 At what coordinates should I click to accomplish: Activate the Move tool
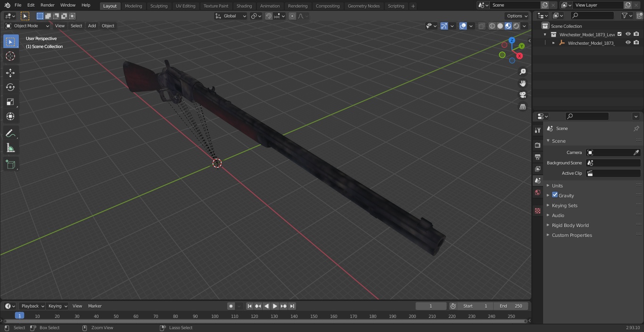pos(10,73)
